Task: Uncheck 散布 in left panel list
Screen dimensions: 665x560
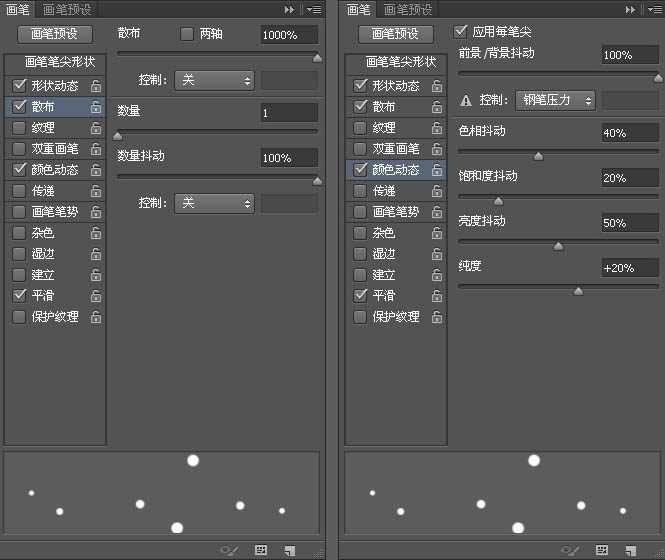Action: (x=20, y=106)
